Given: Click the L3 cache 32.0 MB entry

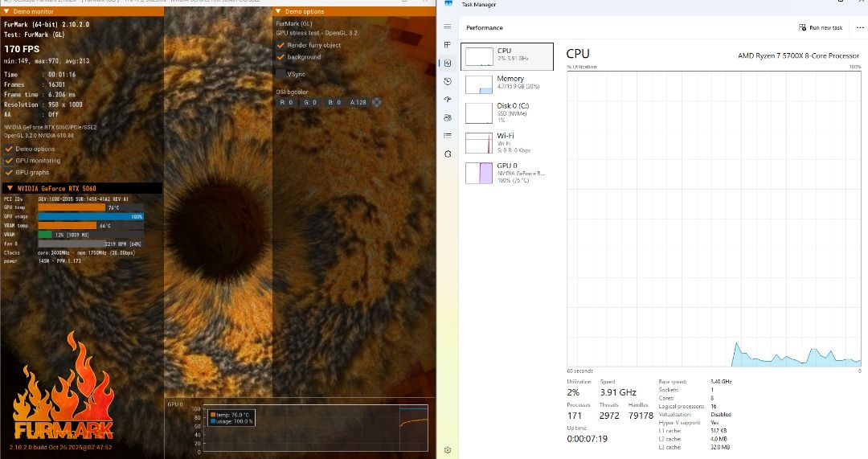Looking at the screenshot, I should click(694, 448).
